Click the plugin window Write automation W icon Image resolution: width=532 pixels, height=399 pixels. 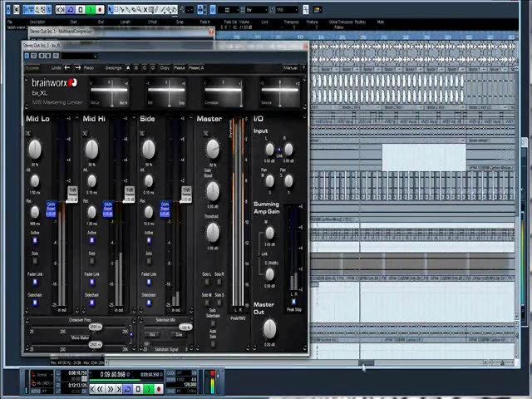point(48,56)
